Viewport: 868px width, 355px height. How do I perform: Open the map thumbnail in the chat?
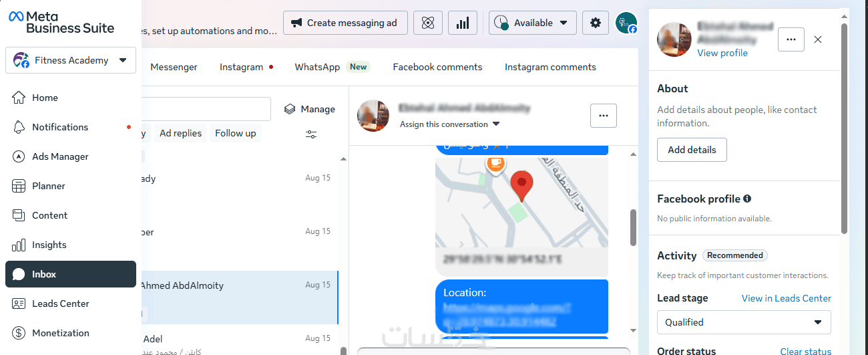point(521,203)
